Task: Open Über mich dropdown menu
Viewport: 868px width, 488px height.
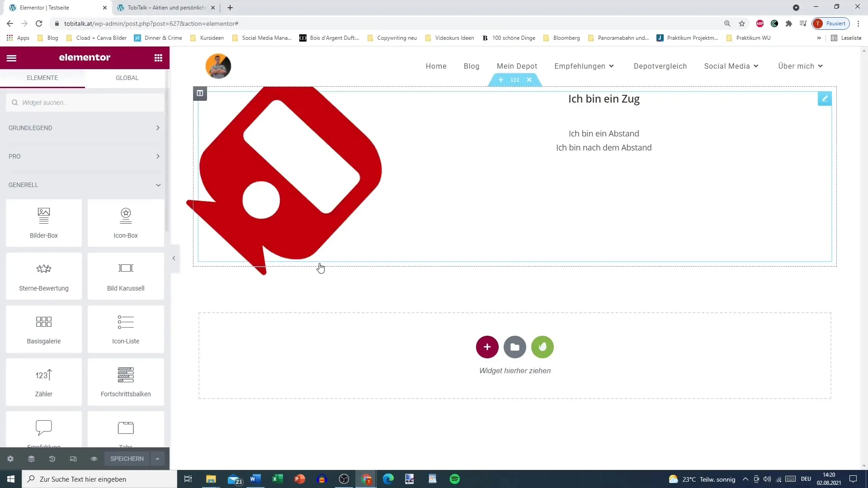Action: [x=800, y=66]
